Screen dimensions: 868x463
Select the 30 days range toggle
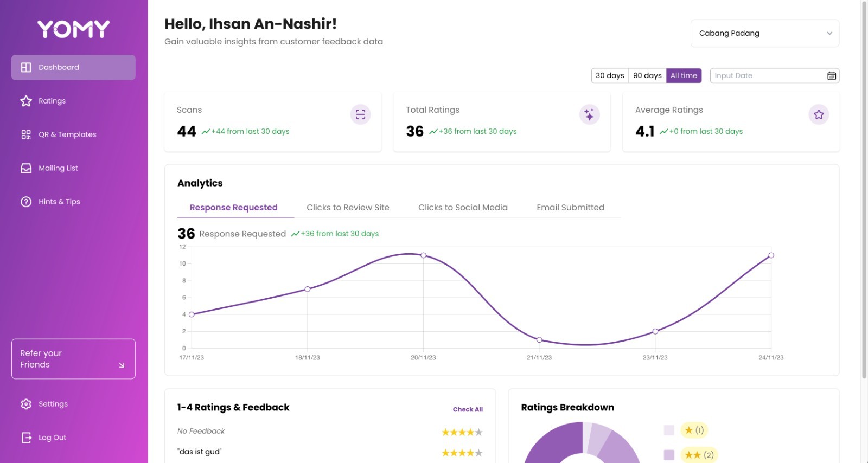coord(610,76)
